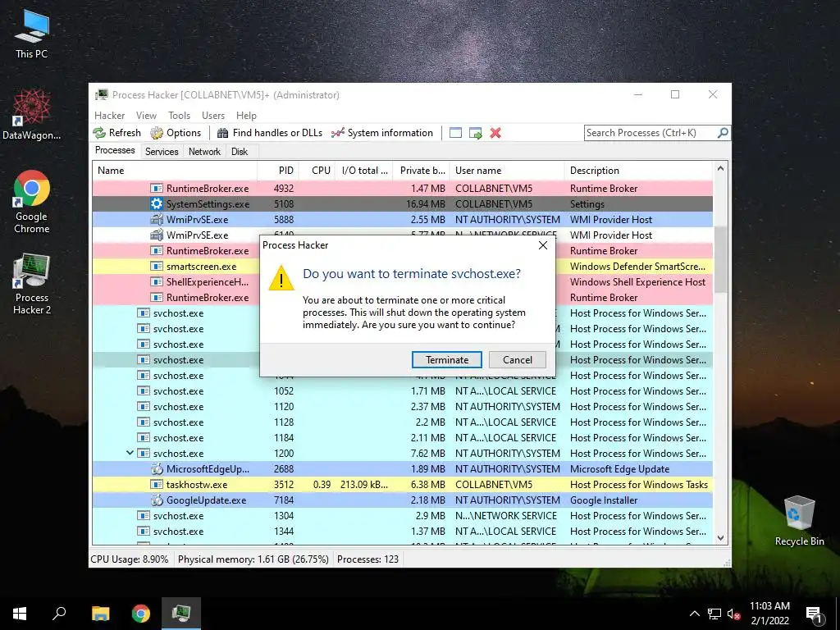840x630 pixels.
Task: Click the Cancel button
Action: [x=518, y=359]
